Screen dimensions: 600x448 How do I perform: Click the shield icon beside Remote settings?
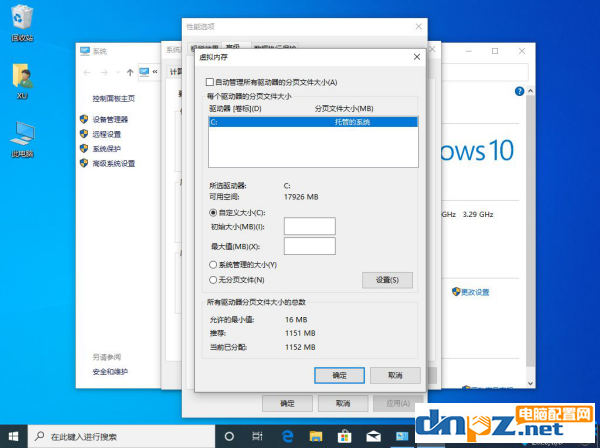[x=84, y=134]
